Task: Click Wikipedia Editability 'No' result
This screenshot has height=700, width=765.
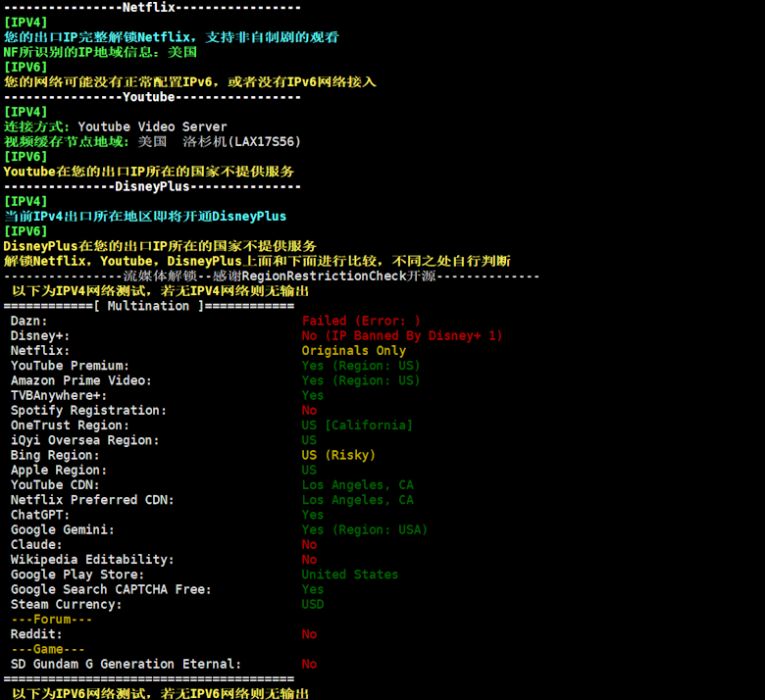Action: coord(309,560)
